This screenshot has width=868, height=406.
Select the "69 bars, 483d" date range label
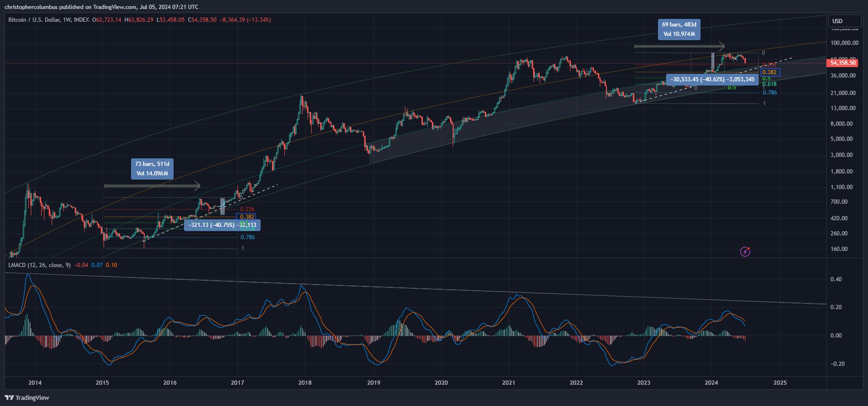pyautogui.click(x=679, y=29)
